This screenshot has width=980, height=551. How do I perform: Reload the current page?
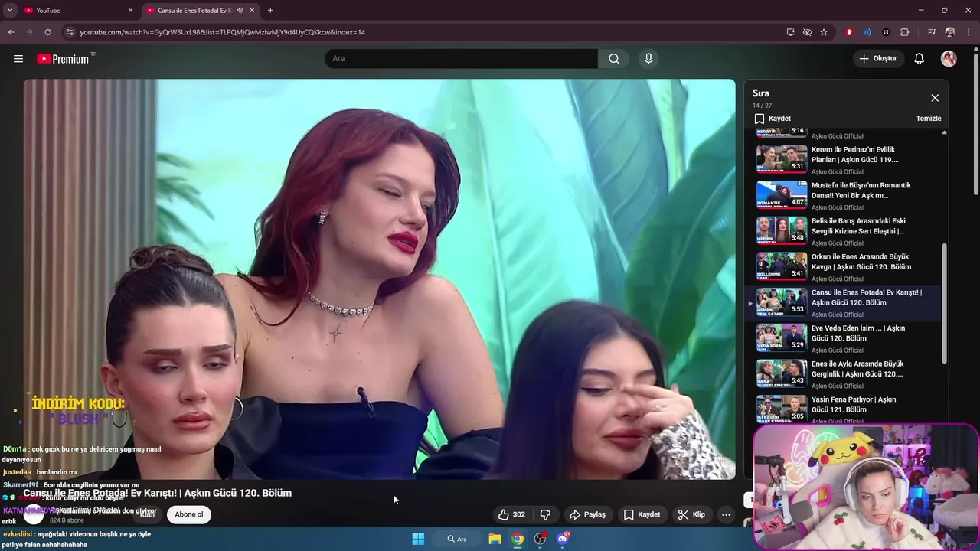click(x=47, y=32)
